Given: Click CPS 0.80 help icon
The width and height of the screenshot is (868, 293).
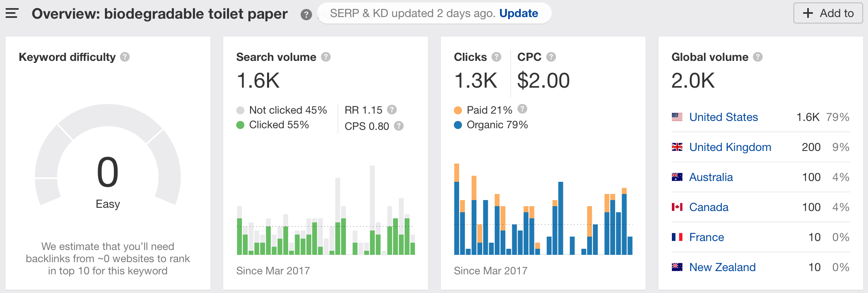Looking at the screenshot, I should (x=399, y=126).
